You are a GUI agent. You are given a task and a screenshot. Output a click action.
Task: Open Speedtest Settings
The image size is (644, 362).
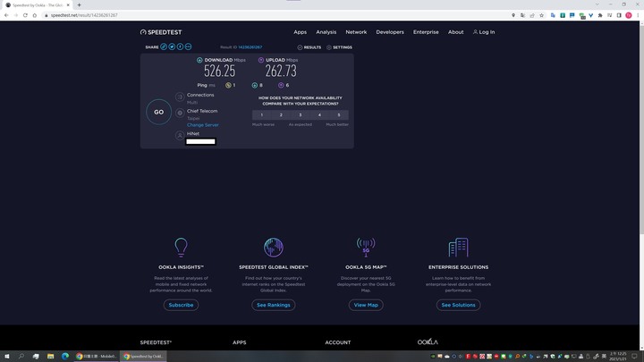click(x=339, y=47)
